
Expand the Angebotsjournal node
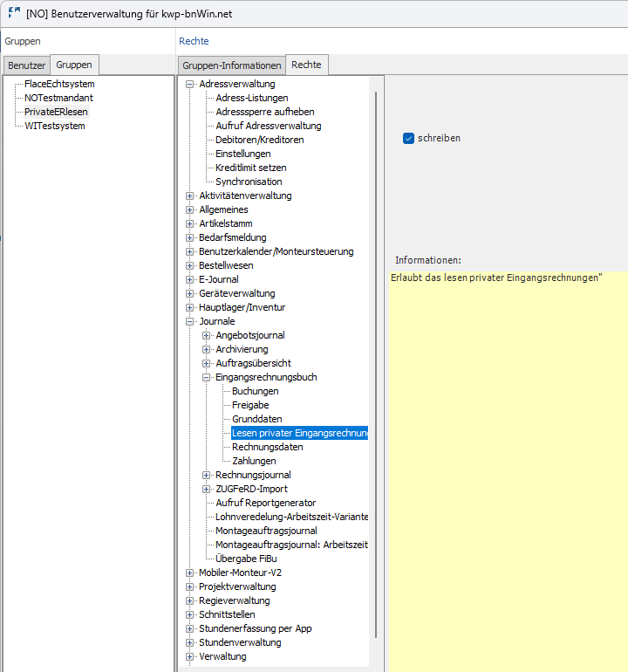(206, 336)
